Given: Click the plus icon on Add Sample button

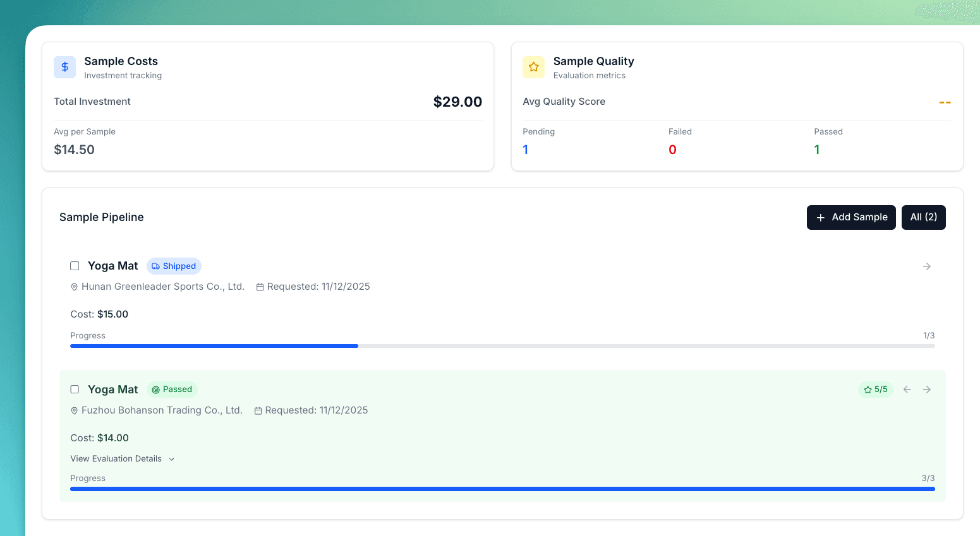Looking at the screenshot, I should [x=821, y=217].
